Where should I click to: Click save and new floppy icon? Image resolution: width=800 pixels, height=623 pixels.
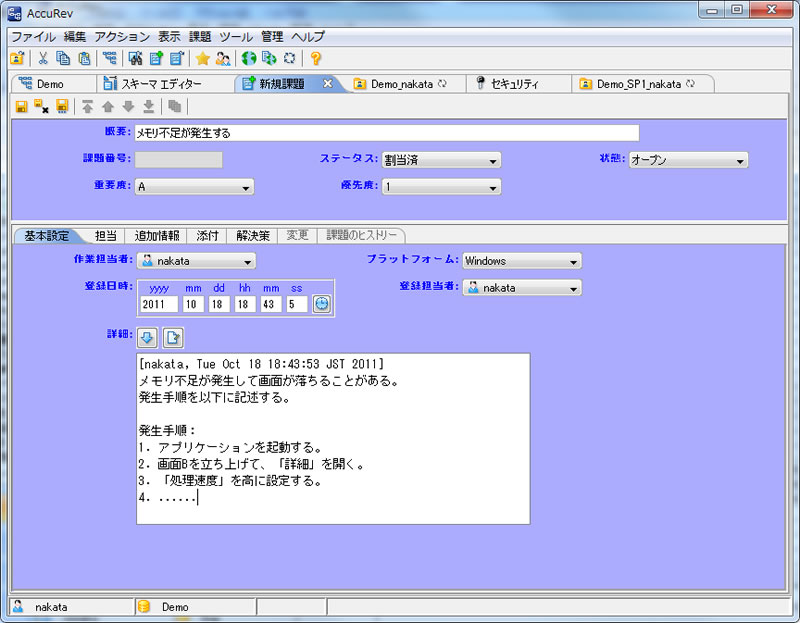[62, 106]
